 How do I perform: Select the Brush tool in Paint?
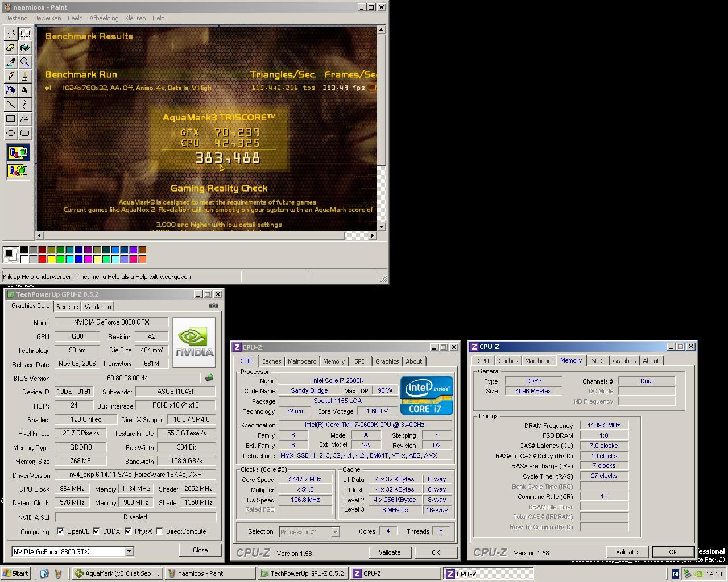click(x=24, y=76)
